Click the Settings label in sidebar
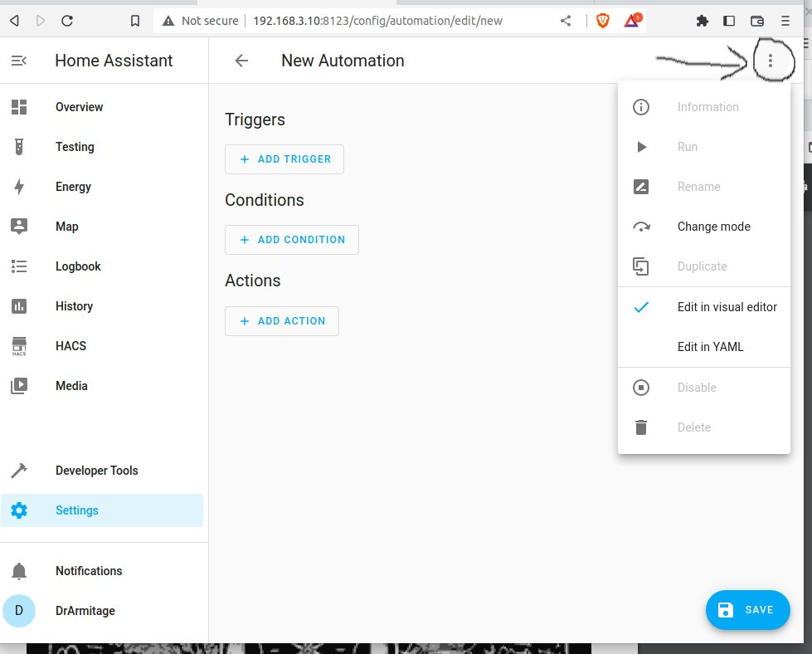The width and height of the screenshot is (812, 654). (x=77, y=510)
